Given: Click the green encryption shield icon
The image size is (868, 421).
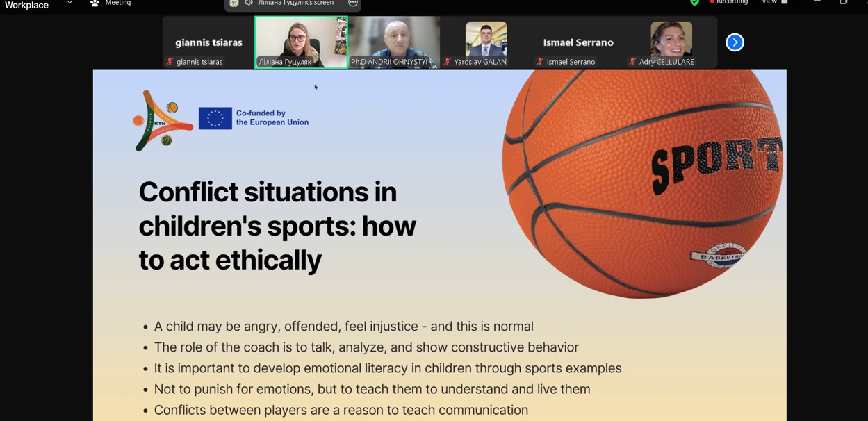Looking at the screenshot, I should tap(694, 2).
